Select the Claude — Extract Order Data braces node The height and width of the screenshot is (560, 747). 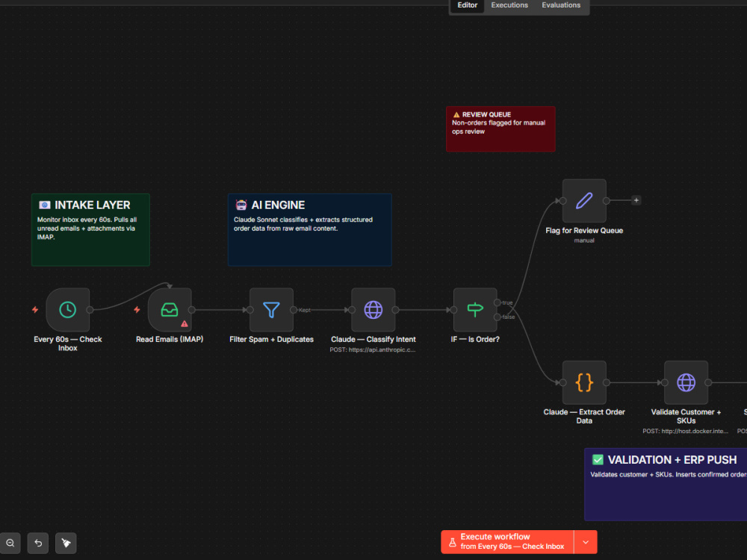tap(584, 382)
